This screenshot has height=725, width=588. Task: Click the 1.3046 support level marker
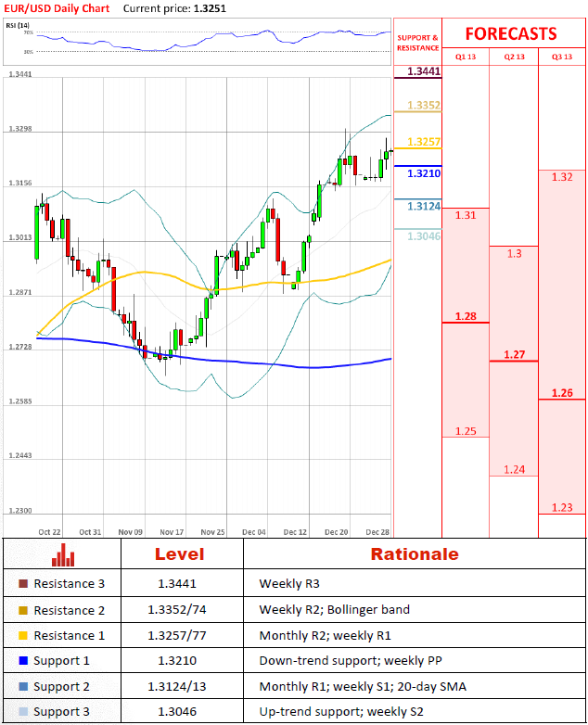coord(424,236)
